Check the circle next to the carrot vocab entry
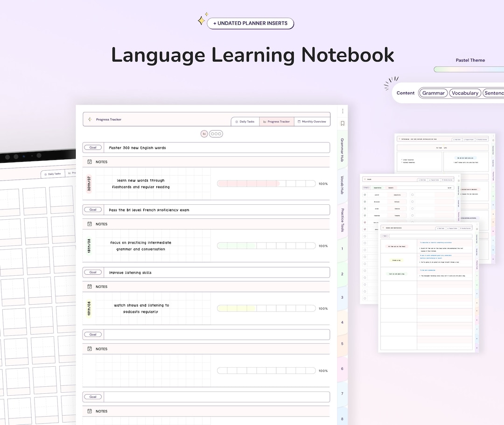Viewport: 504px width, 425px height. (365, 195)
